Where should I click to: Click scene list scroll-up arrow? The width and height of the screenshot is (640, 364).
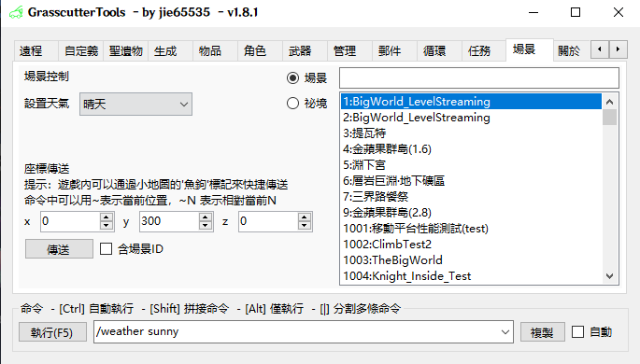[610, 102]
